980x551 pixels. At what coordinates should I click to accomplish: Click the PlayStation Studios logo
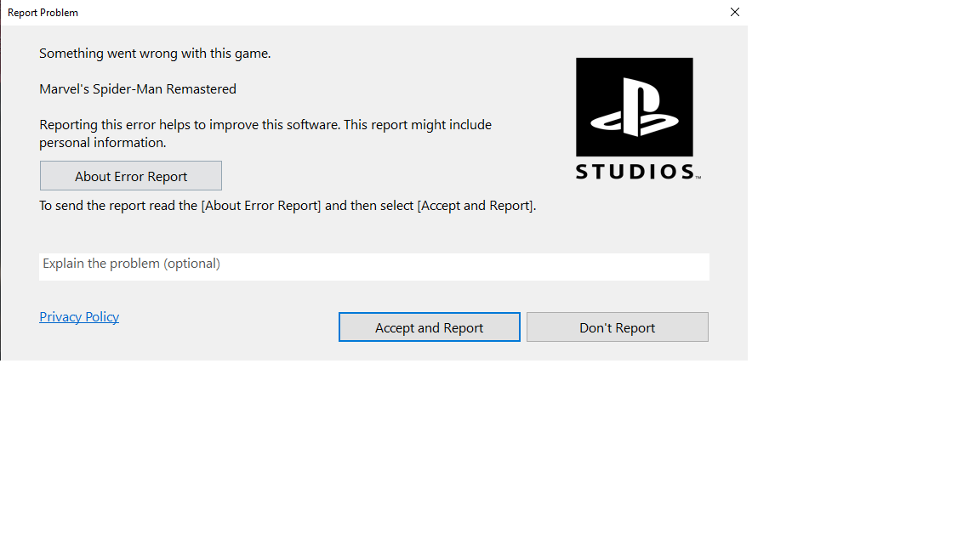coord(635,118)
